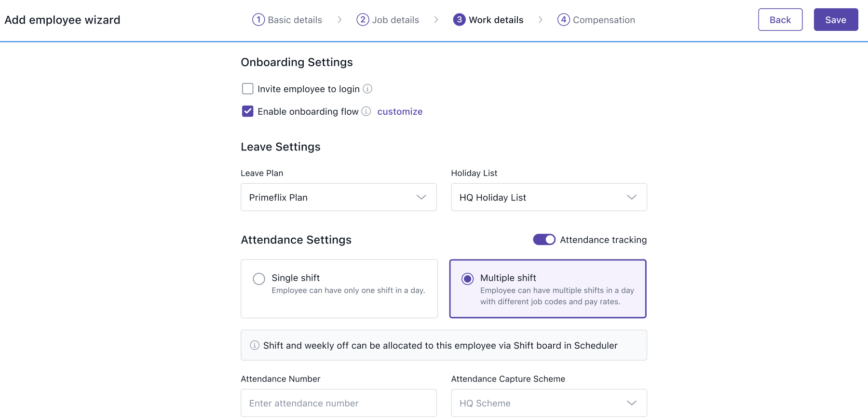
Task: Uncheck Enable onboarding flow checkbox
Action: (x=247, y=111)
